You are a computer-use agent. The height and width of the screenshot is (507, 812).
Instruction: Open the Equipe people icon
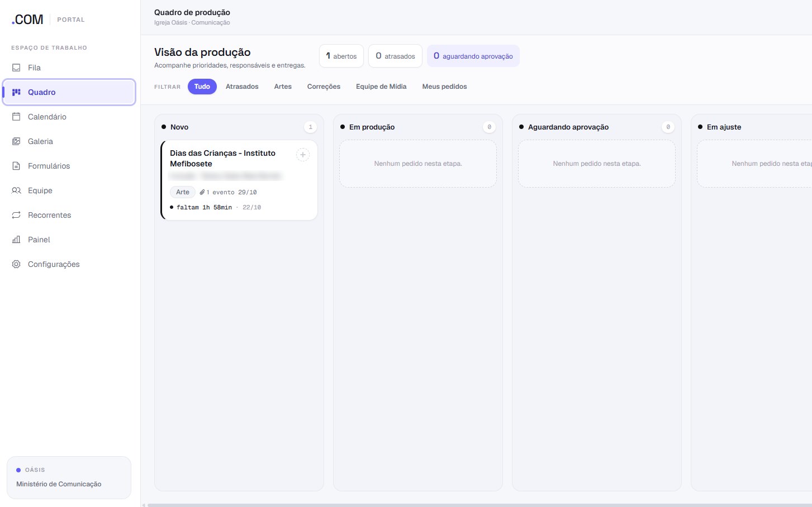coord(16,190)
